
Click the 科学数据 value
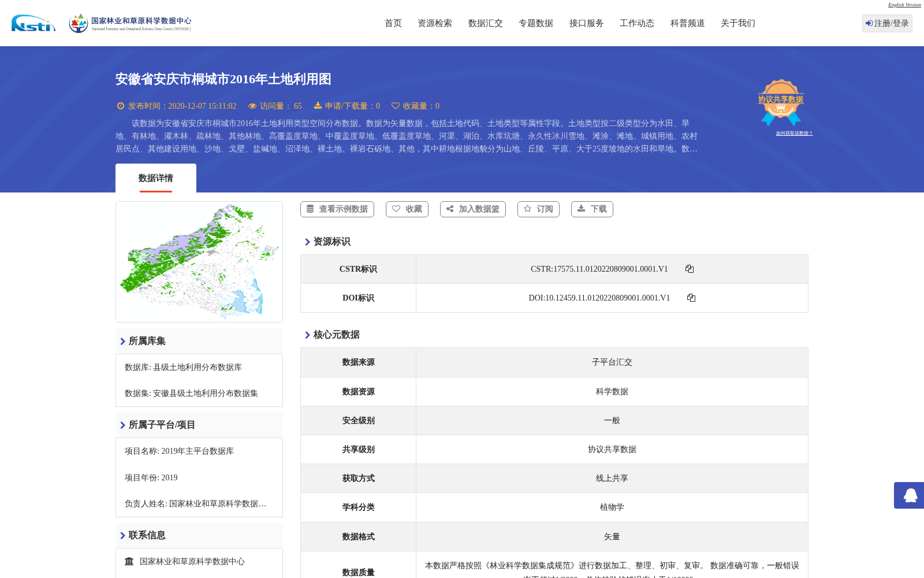(612, 391)
